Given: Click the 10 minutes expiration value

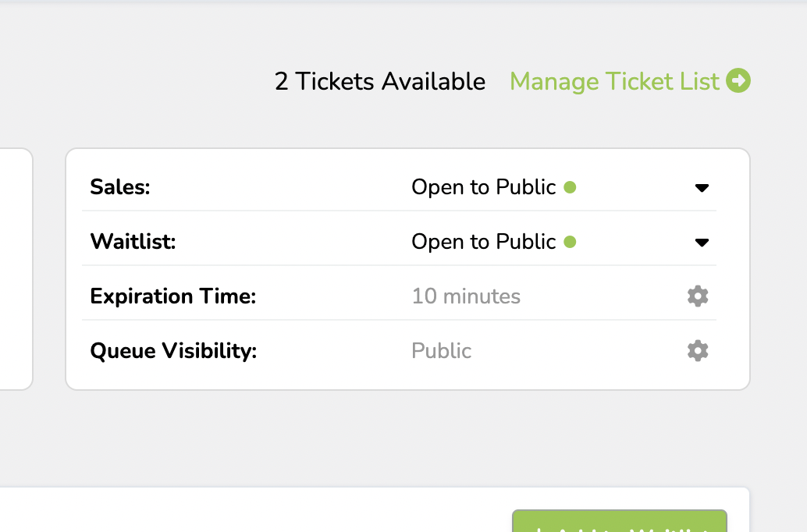Looking at the screenshot, I should pyautogui.click(x=466, y=296).
